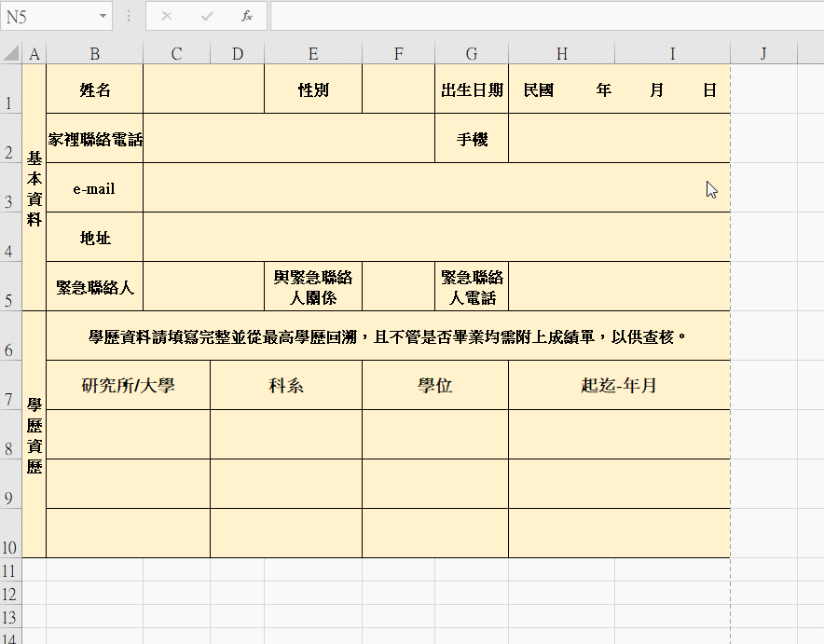
Task: Click the Enter checkmark icon in formula bar
Action: (x=206, y=16)
